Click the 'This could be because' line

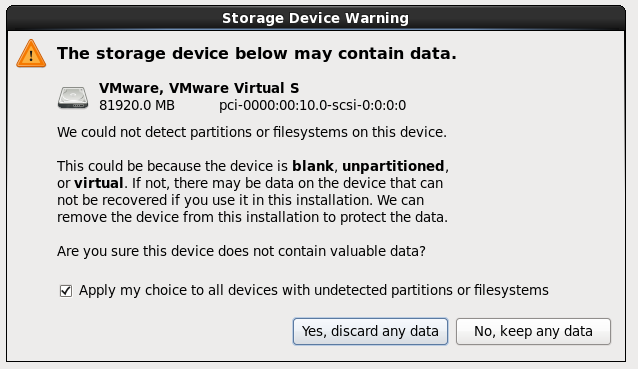253,166
